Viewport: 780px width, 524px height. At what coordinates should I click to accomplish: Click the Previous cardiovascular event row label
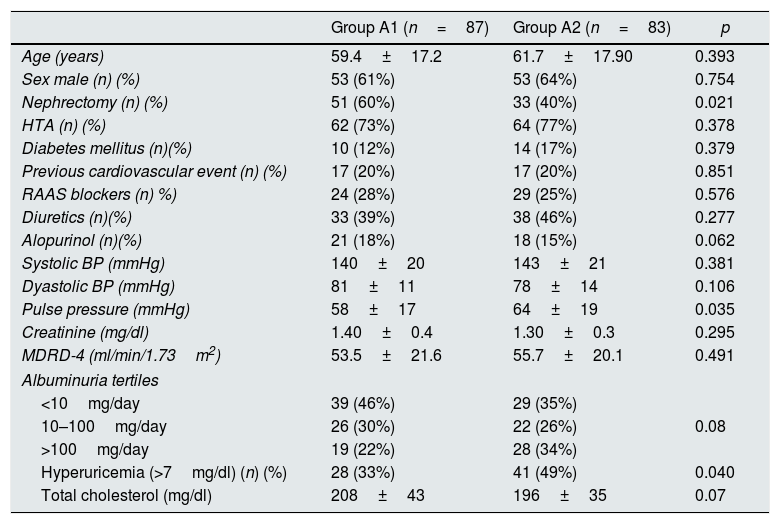point(154,171)
